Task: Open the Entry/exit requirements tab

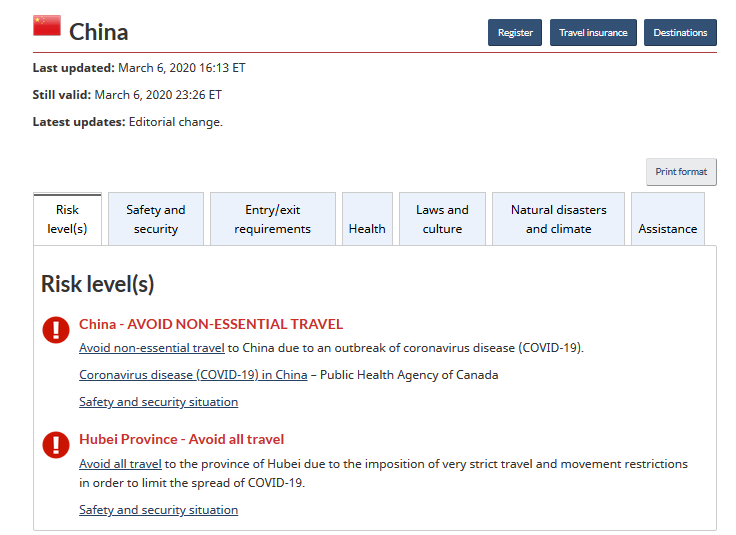Action: [273, 219]
